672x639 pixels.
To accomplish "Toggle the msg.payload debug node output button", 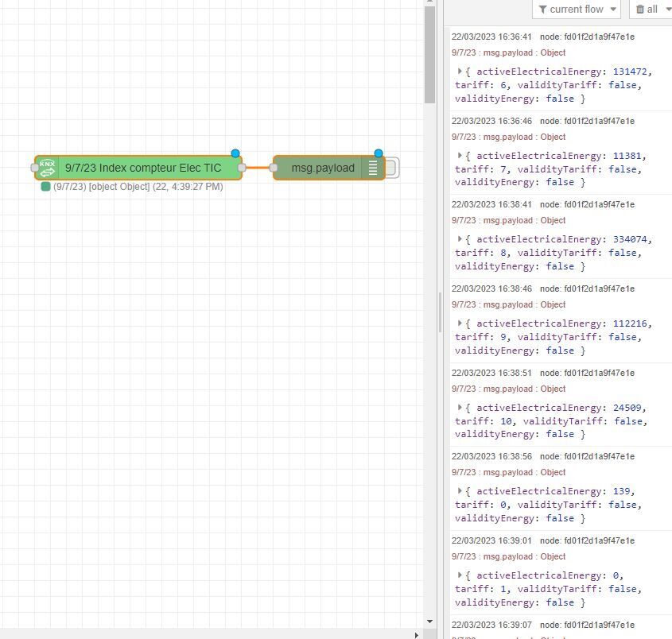I will [392, 168].
